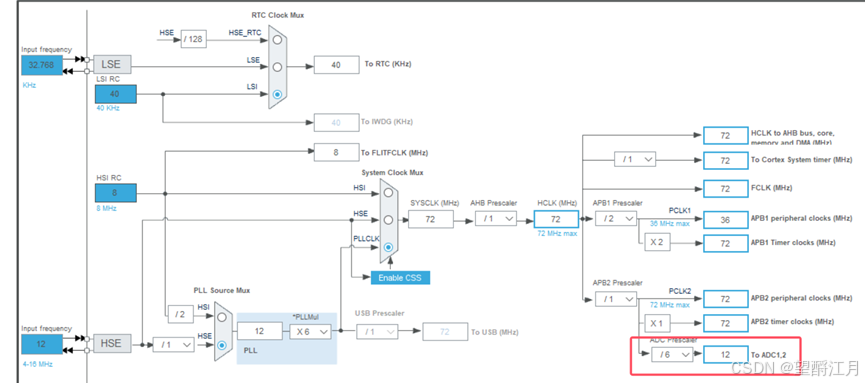Click the X 1 APB2 timer multiplier box
This screenshot has width=865, height=383.
point(657,323)
